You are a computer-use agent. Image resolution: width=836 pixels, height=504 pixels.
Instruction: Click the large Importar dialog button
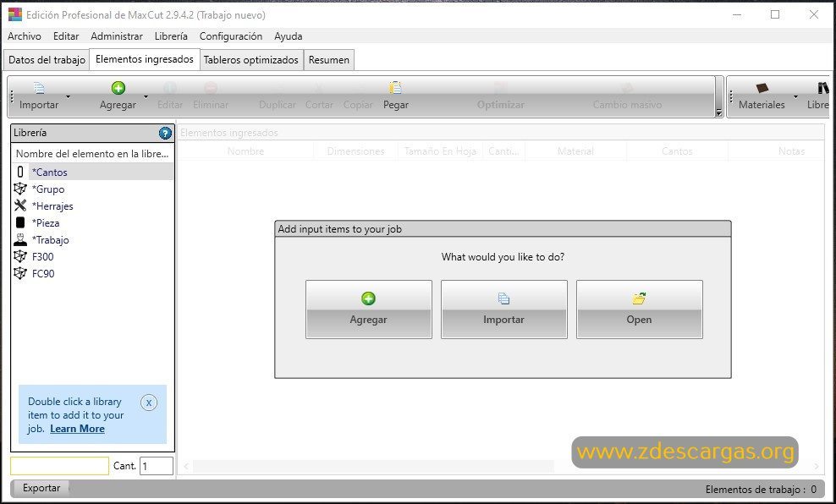(x=503, y=310)
